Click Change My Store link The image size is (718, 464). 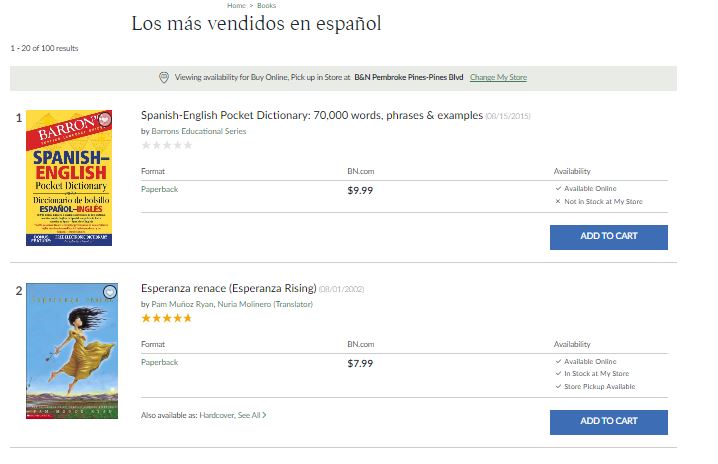pos(498,78)
